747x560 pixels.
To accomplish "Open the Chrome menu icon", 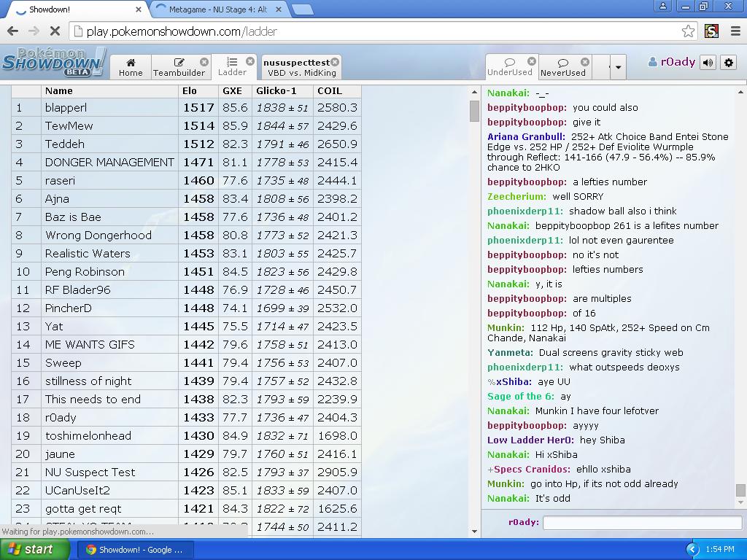I will 735,31.
